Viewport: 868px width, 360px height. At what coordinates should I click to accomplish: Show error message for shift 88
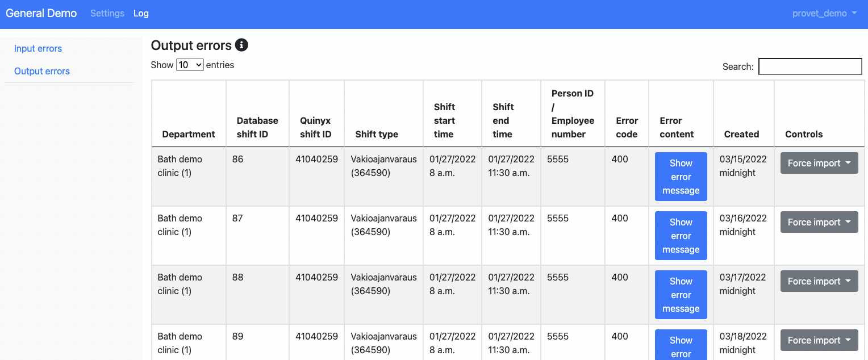pos(681,295)
